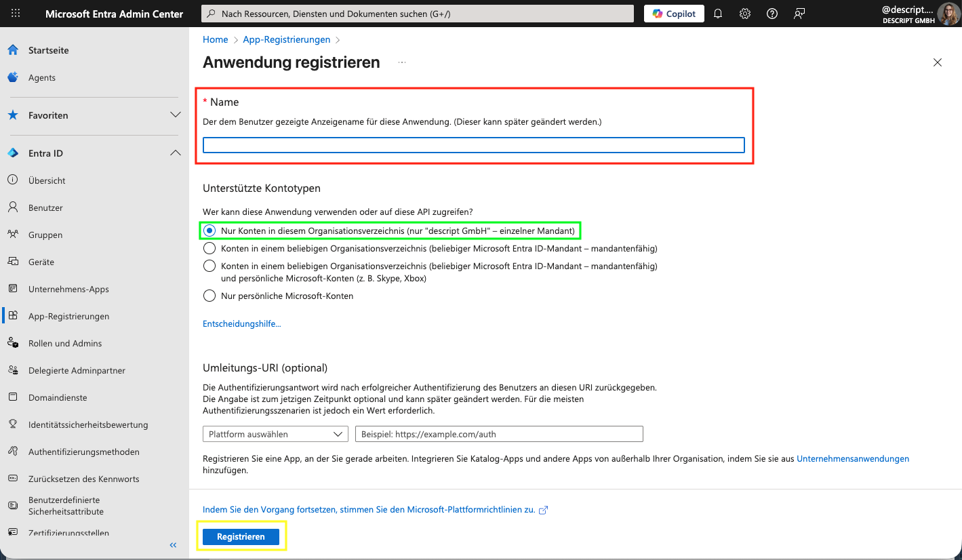Image resolution: width=962 pixels, height=560 pixels.
Task: Open the feedback icon in the top bar
Action: tap(799, 13)
